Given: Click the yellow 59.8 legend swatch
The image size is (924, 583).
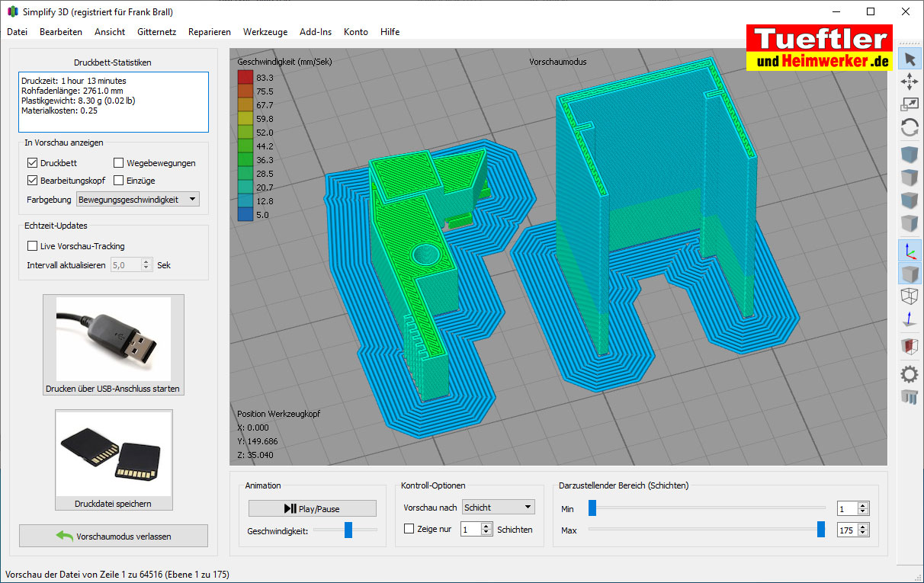Looking at the screenshot, I should pos(245,118).
